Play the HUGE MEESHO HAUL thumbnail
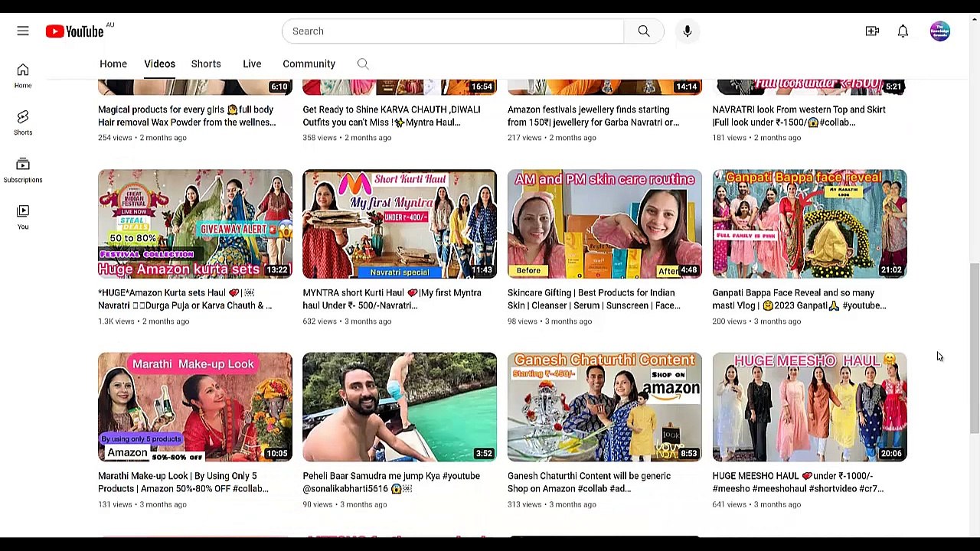Screen dimensions: 980x551 810,407
